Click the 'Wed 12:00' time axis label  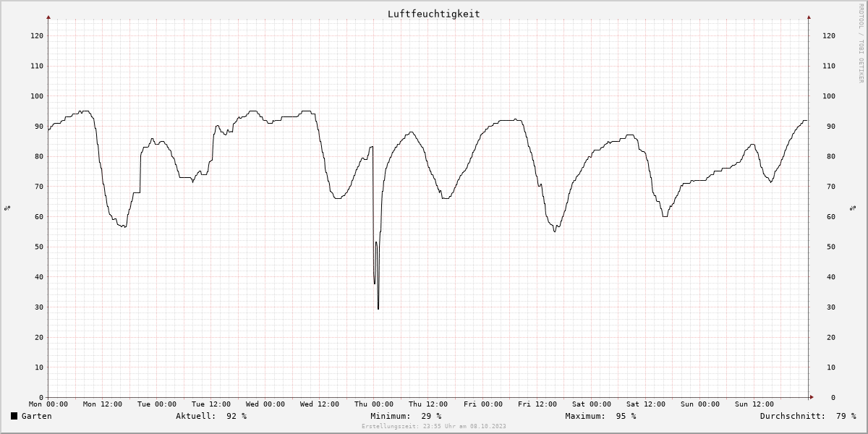pos(320,404)
